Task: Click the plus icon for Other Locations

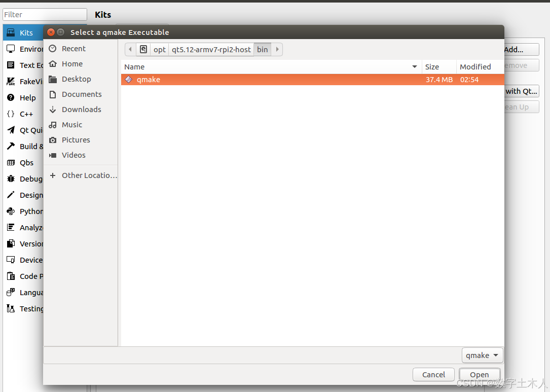Action: click(x=53, y=175)
